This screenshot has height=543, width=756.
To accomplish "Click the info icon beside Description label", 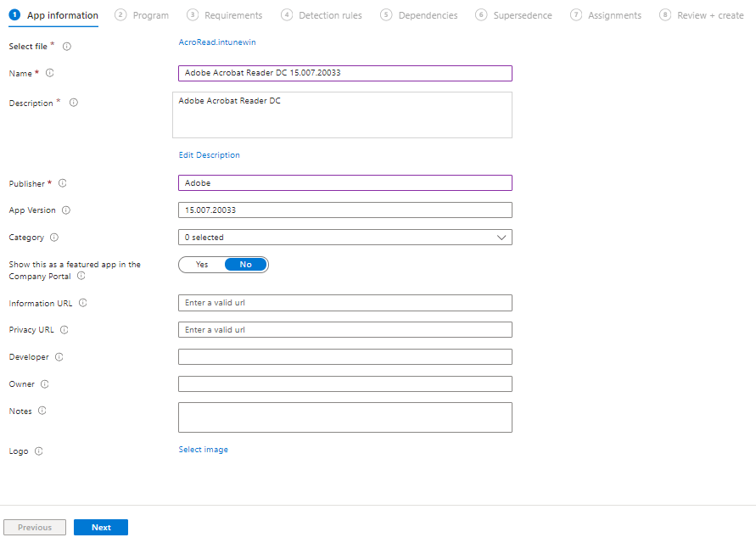I will [x=74, y=103].
